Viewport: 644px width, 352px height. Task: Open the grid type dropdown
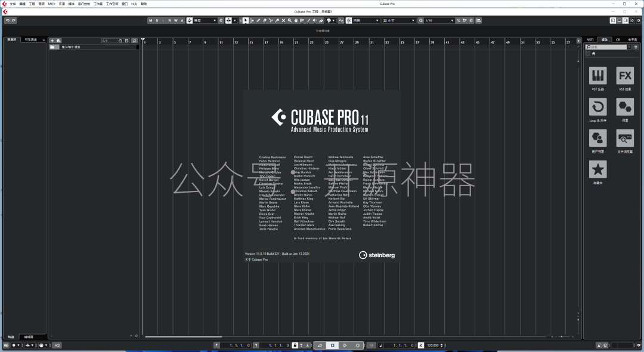398,20
